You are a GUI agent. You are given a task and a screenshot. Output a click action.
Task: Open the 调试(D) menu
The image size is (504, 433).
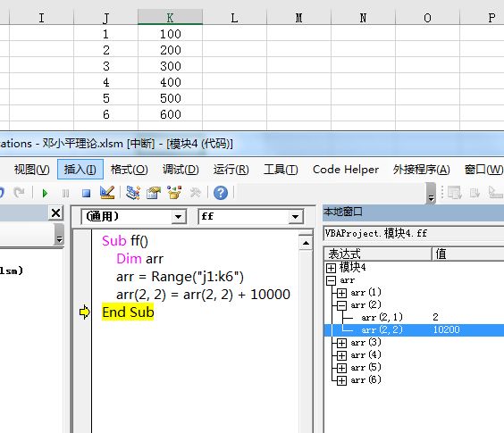coord(181,170)
